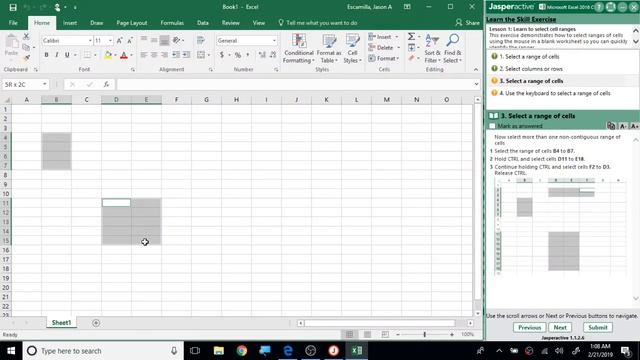Select step 1. Select a range of cells
Viewport: 640px width, 360px height.
(x=529, y=57)
